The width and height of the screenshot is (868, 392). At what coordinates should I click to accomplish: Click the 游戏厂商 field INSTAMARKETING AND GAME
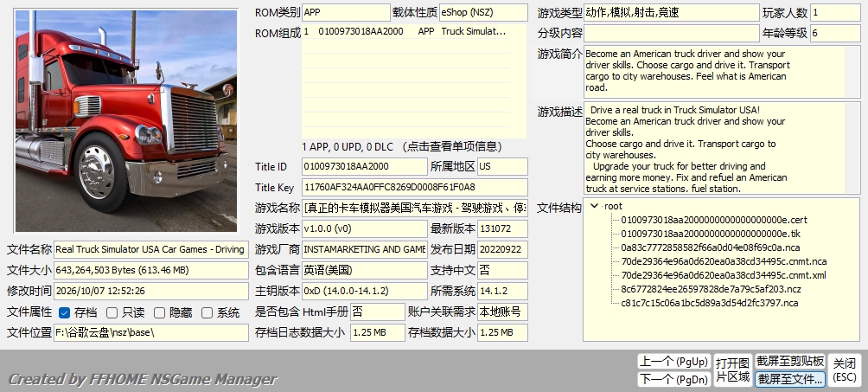tap(365, 249)
